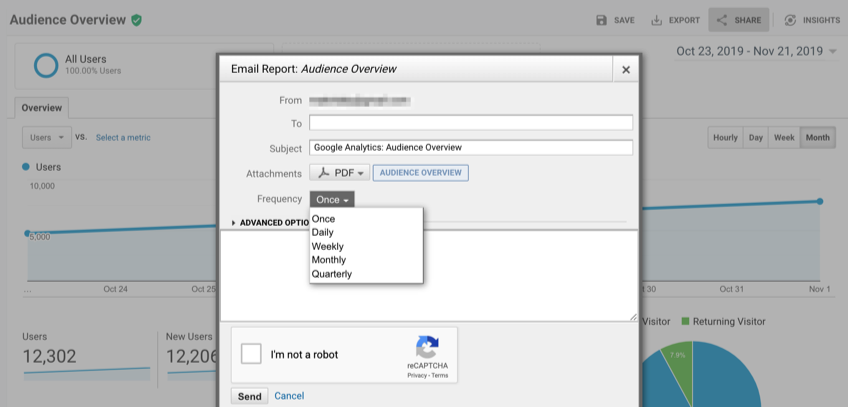This screenshot has height=407, width=848.
Task: Click the Returning Visitor legend swatch
Action: 685,322
